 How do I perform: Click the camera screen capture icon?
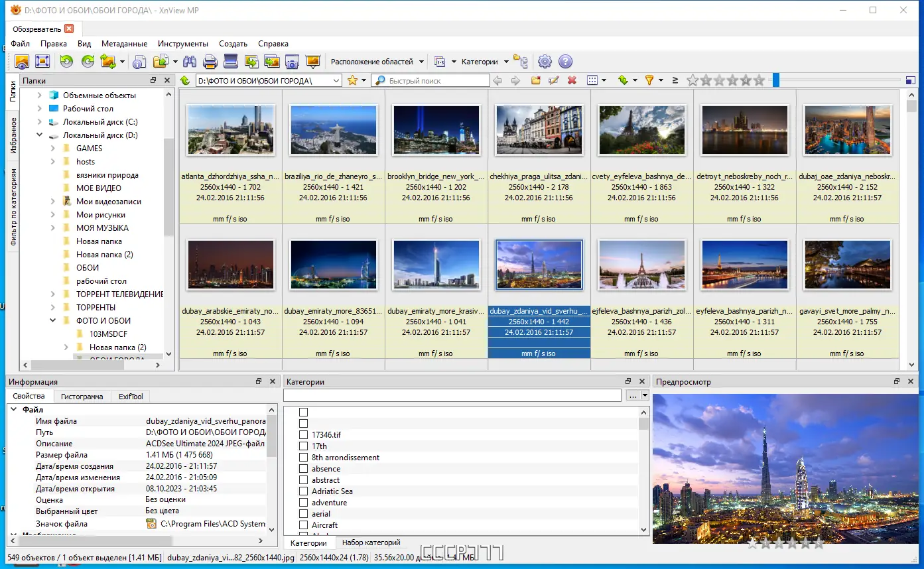tap(292, 62)
